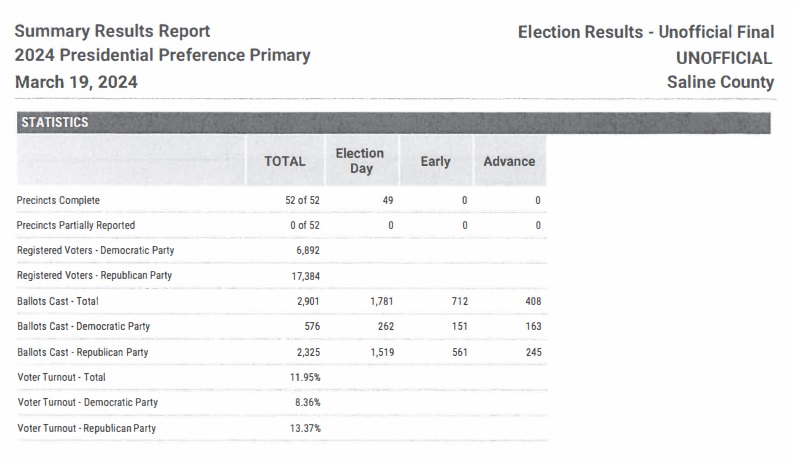The width and height of the screenshot is (793, 460).
Task: Select the Early column header
Action: pyautogui.click(x=435, y=161)
